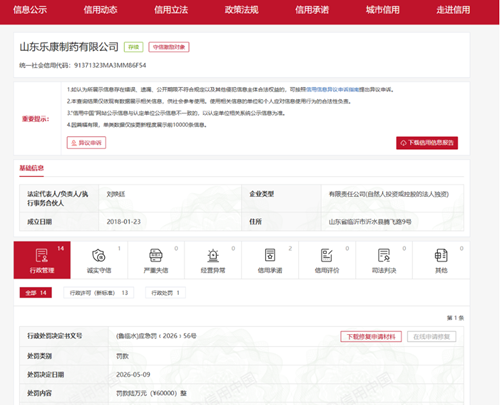The width and height of the screenshot is (500, 405).
Task: Filter by 行政处罚 1 record
Action: [165, 293]
